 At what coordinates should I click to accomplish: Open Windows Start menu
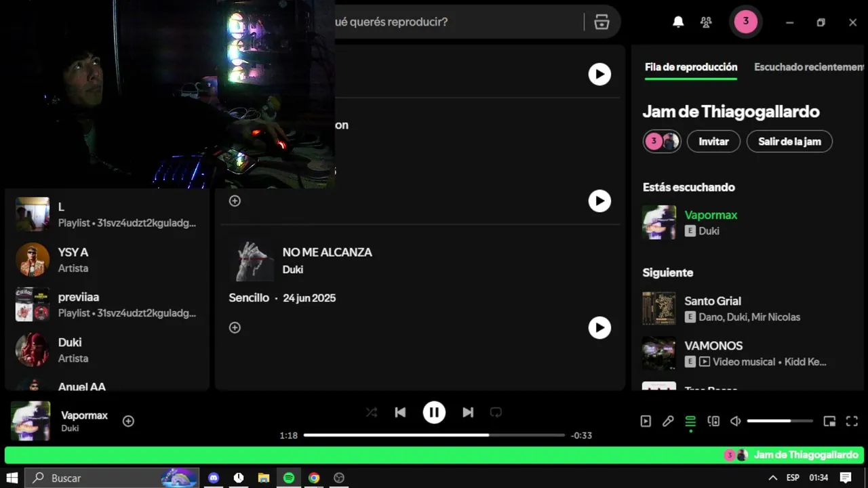(12, 478)
